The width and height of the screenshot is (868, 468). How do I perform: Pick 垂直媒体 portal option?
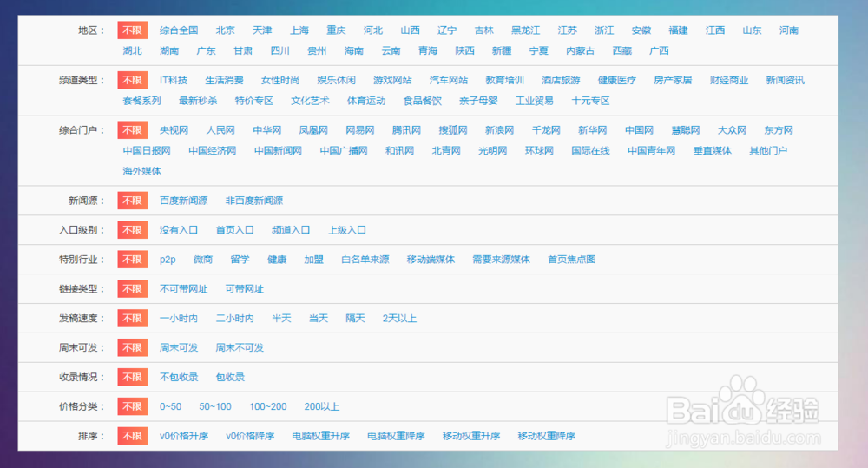713,151
